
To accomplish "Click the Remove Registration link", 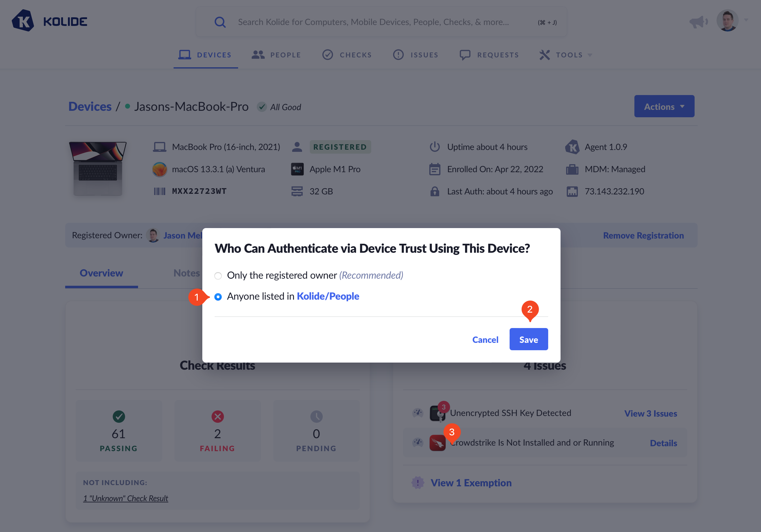I will (643, 235).
